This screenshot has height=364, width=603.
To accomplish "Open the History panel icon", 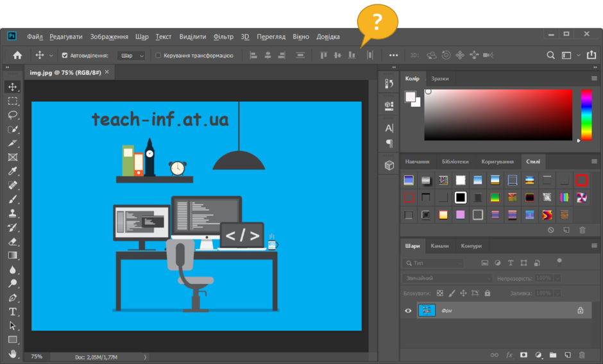I will point(389,83).
